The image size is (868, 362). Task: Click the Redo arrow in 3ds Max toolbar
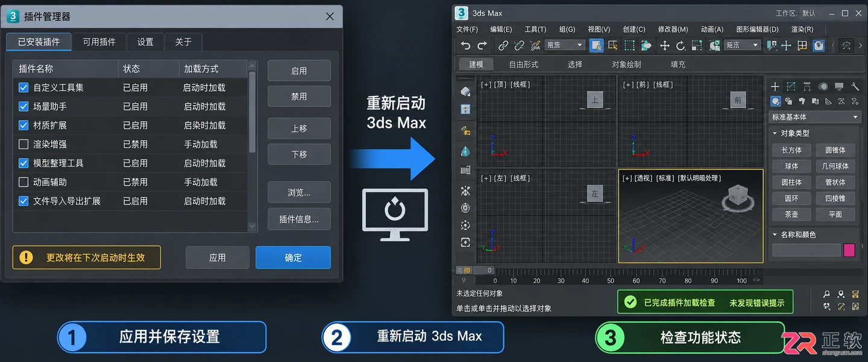coord(482,45)
